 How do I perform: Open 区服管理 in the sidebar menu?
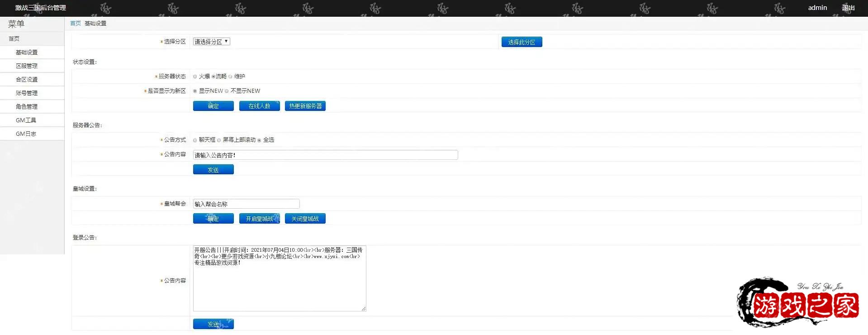pos(27,66)
